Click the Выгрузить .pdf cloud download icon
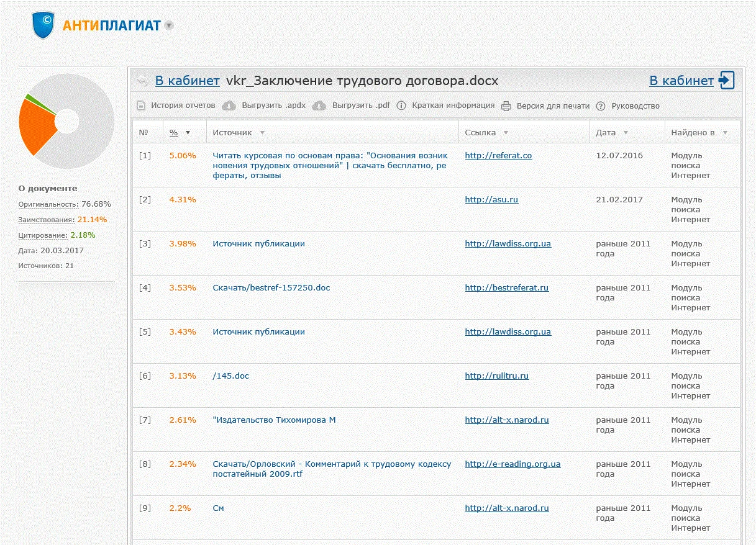The height and width of the screenshot is (545, 756). point(319,106)
